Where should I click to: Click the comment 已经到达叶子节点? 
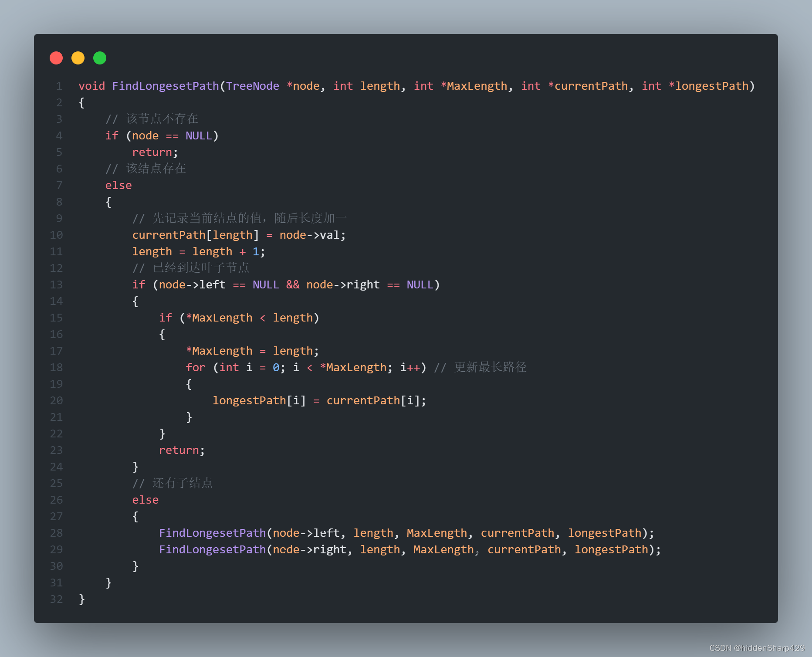pos(191,268)
